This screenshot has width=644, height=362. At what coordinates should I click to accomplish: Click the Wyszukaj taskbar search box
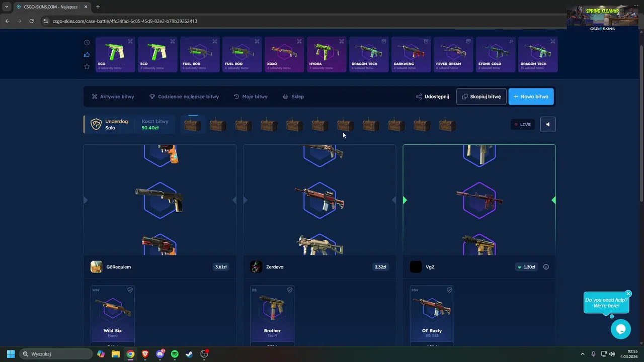55,354
